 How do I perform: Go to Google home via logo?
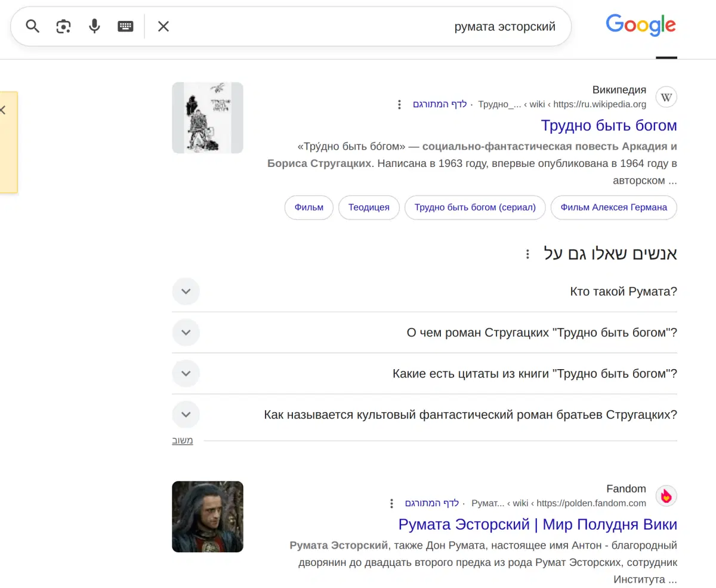click(641, 26)
